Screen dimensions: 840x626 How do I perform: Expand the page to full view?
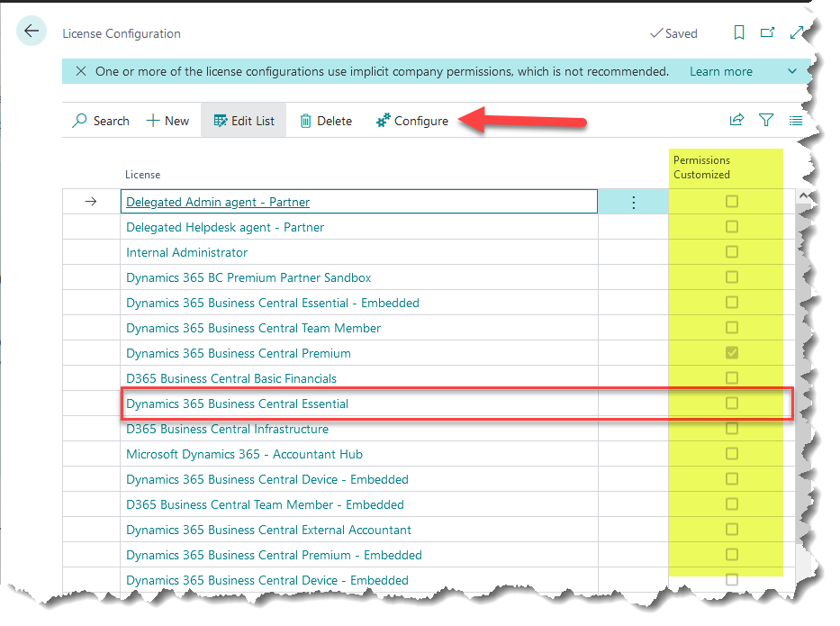click(x=797, y=32)
